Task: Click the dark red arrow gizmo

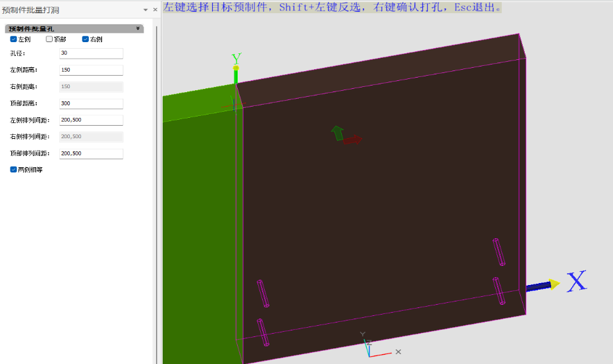Action: (x=354, y=140)
